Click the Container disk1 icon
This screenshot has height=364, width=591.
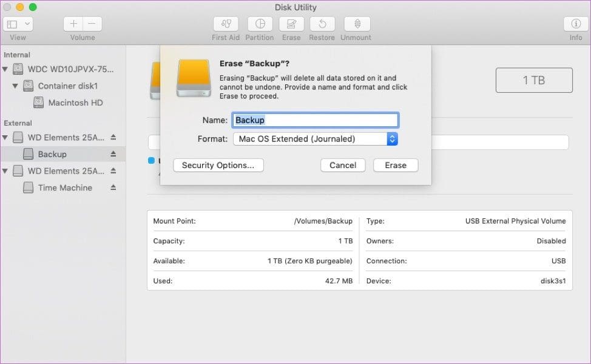[29, 86]
